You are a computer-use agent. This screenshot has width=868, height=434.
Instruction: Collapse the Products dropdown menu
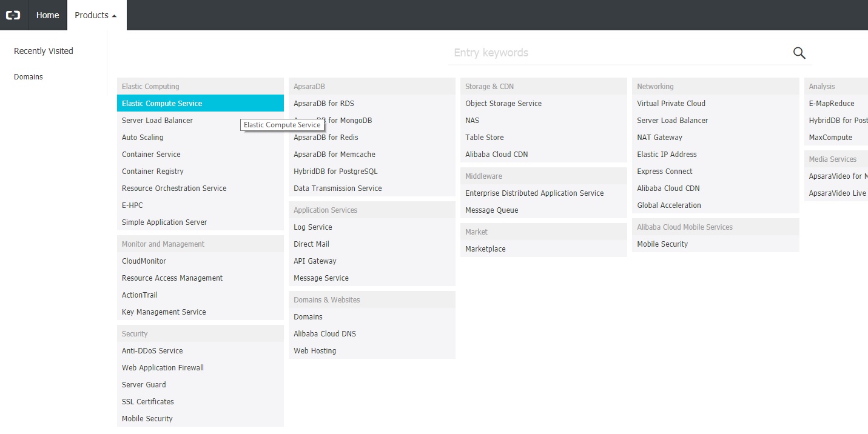coord(96,15)
